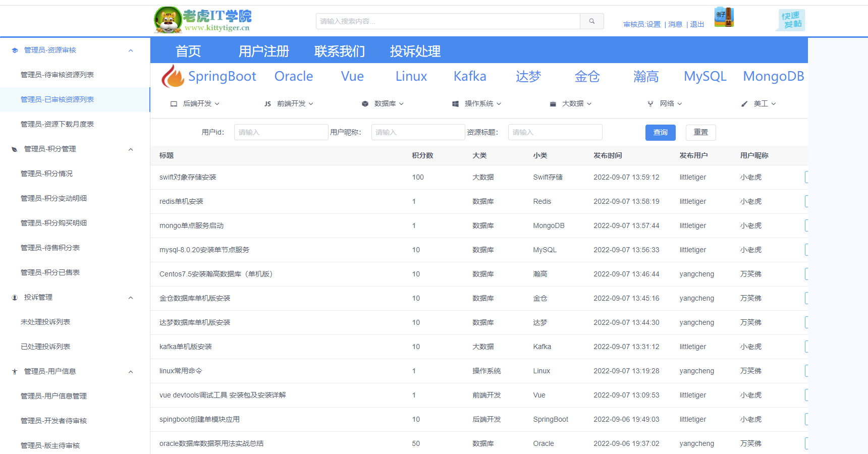The image size is (868, 454).
Task: Collapse the 管理员-积分管理 section chevron
Action: pyautogui.click(x=131, y=149)
